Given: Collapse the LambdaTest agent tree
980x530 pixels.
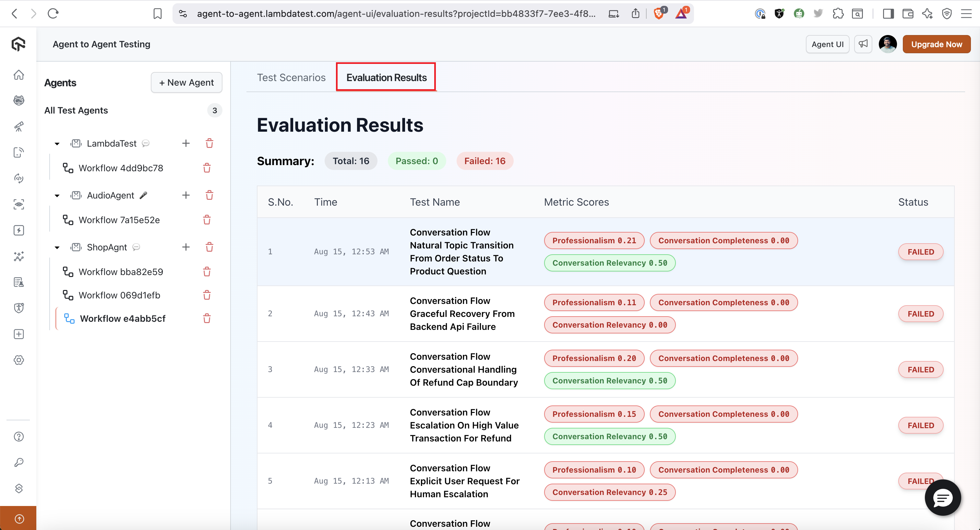Looking at the screenshot, I should click(57, 144).
